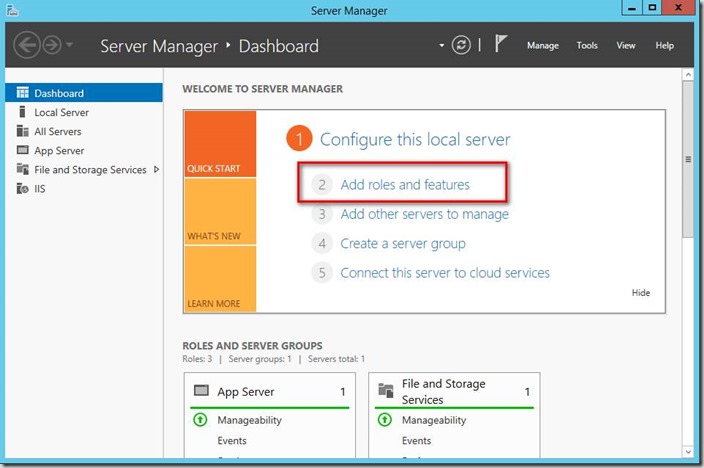Select Dashboard icon in sidebar
Viewport: 704px width, 468px height.
pos(23,93)
